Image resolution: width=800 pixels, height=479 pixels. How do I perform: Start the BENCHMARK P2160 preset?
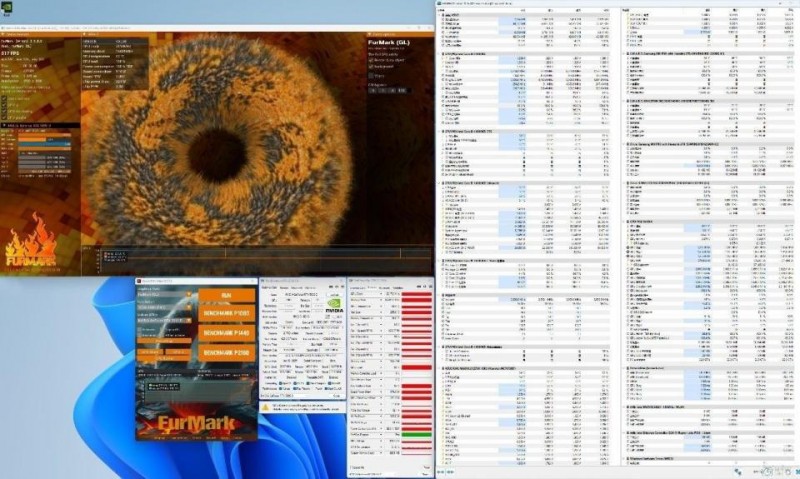pos(226,353)
